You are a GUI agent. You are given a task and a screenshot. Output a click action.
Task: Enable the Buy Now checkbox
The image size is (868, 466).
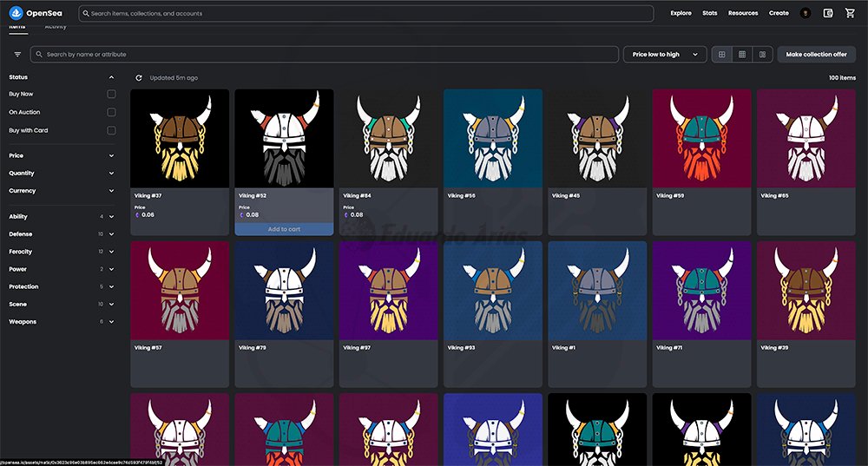(111, 94)
